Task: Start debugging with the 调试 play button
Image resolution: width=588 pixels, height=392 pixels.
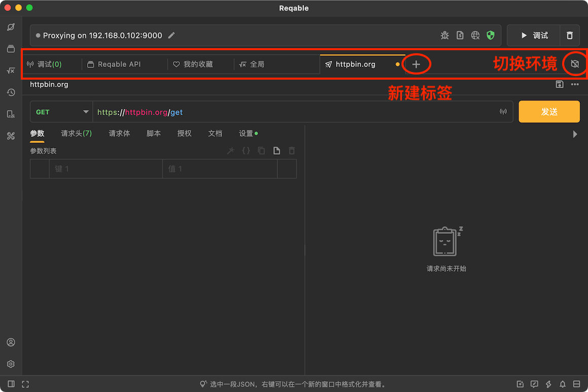Action: [x=534, y=35]
